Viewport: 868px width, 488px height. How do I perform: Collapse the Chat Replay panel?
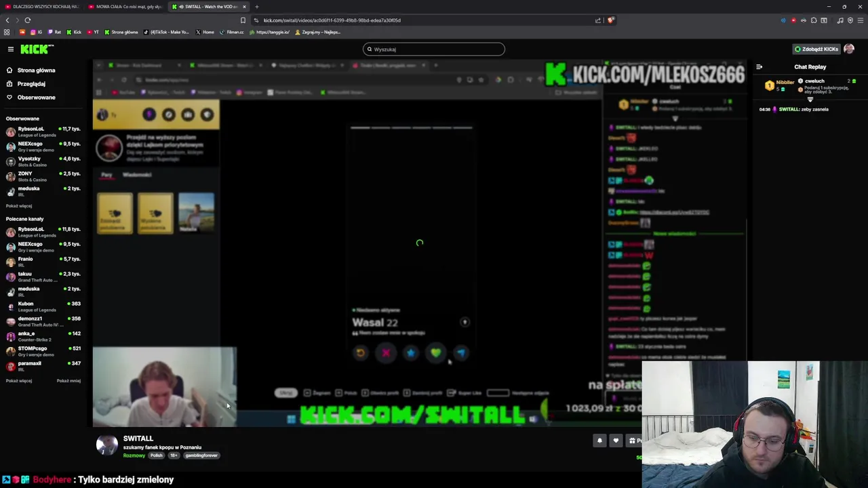coord(759,67)
